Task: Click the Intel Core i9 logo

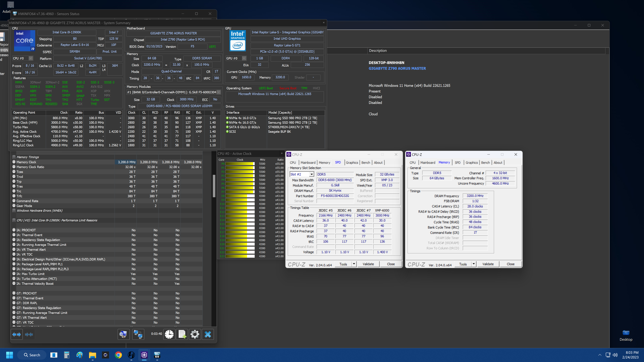Action: tap(24, 41)
